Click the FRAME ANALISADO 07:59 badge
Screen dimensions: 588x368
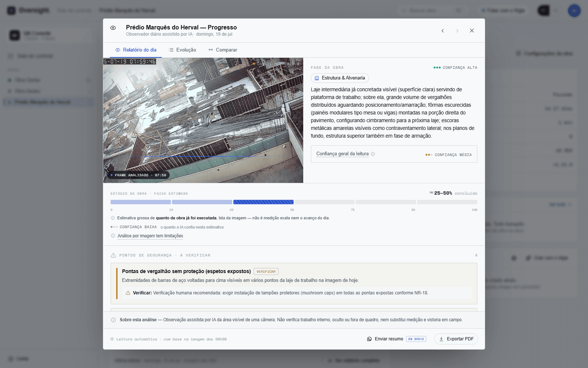[138, 175]
